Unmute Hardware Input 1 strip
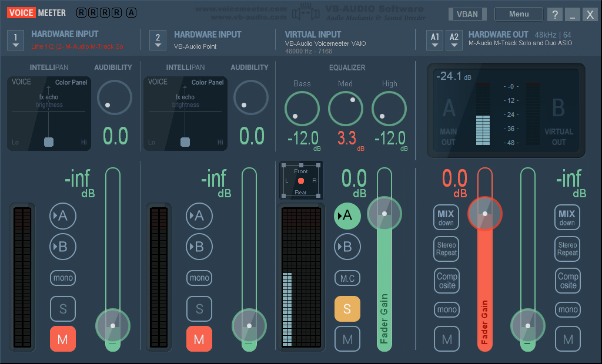This screenshot has height=364, width=602. (x=62, y=339)
